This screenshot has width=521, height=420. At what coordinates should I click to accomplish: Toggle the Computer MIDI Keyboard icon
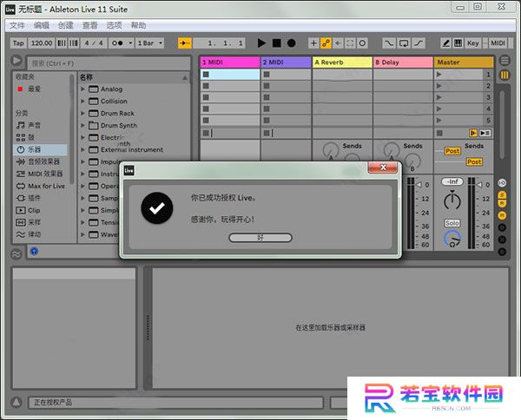pos(458,43)
